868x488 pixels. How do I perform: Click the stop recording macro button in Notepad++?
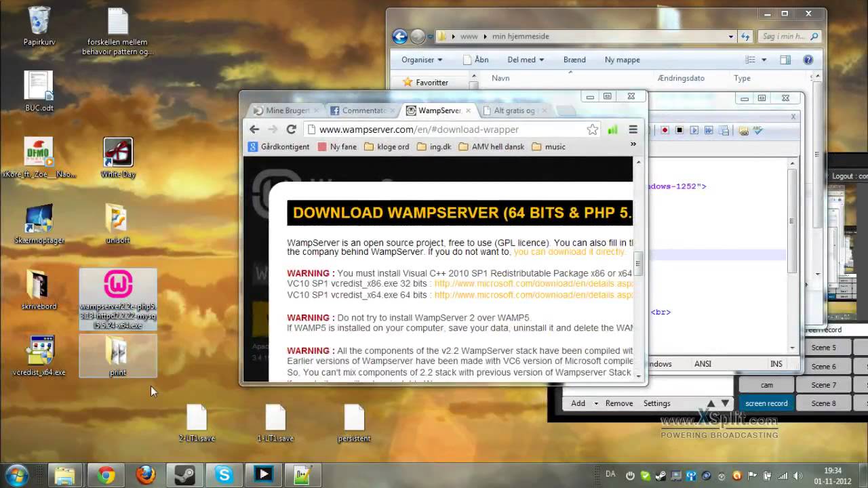tap(679, 130)
